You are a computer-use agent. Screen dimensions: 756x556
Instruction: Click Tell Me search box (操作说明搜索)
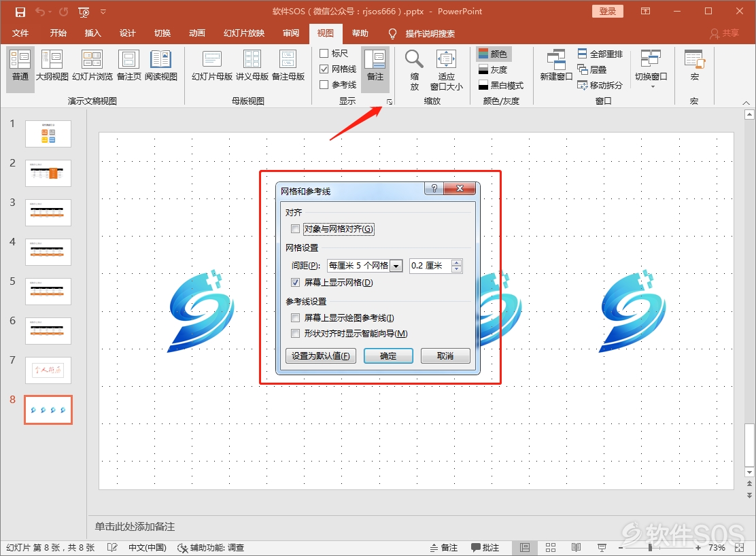coord(430,33)
